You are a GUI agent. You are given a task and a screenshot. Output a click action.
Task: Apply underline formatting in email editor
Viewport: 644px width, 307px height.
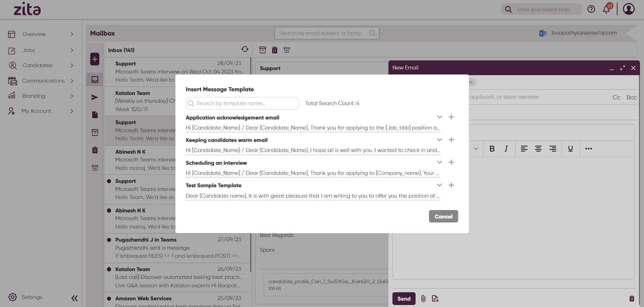pos(570,149)
